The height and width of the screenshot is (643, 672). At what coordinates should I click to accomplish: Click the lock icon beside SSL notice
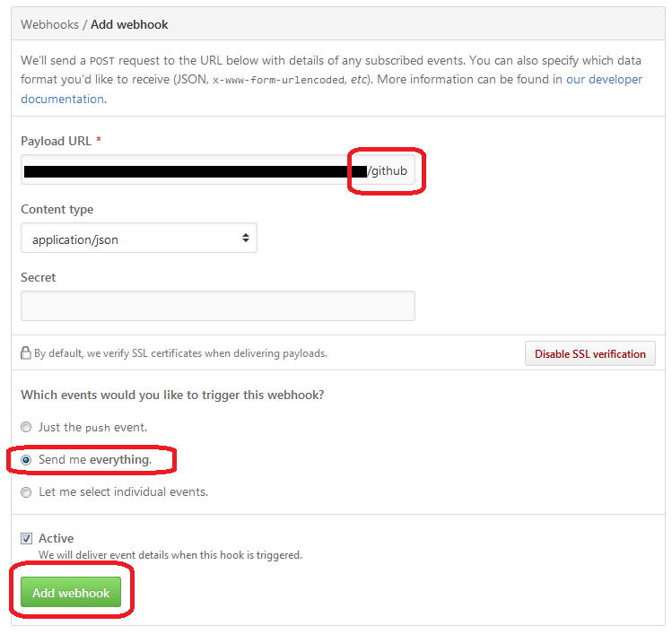tap(26, 353)
